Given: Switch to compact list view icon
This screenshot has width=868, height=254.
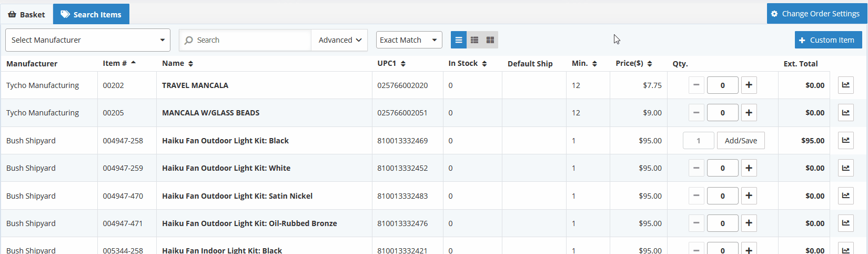Looking at the screenshot, I should click(x=475, y=40).
